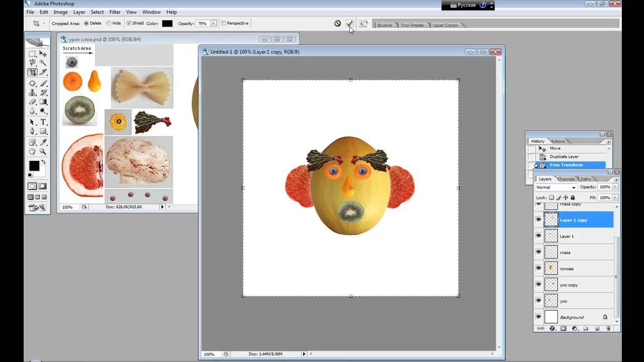This screenshot has width=644, height=362.
Task: Select the Gradient tool
Action: coord(43,102)
